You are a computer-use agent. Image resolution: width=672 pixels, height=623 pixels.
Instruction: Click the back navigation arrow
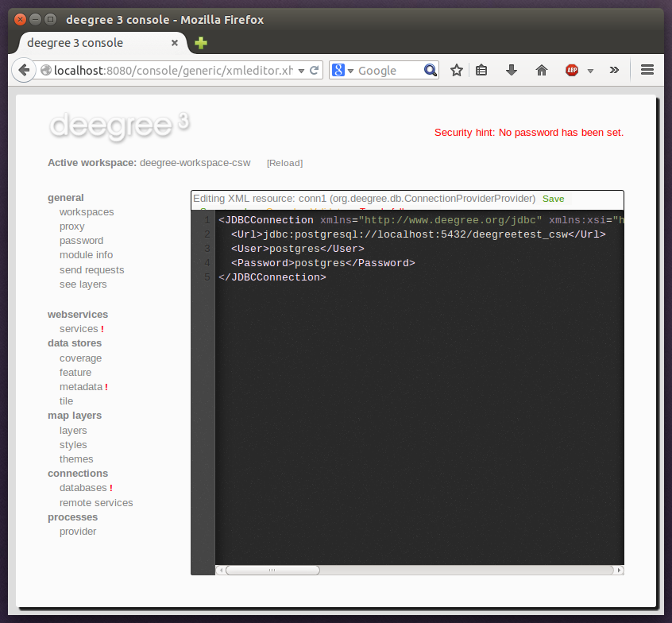[24, 70]
